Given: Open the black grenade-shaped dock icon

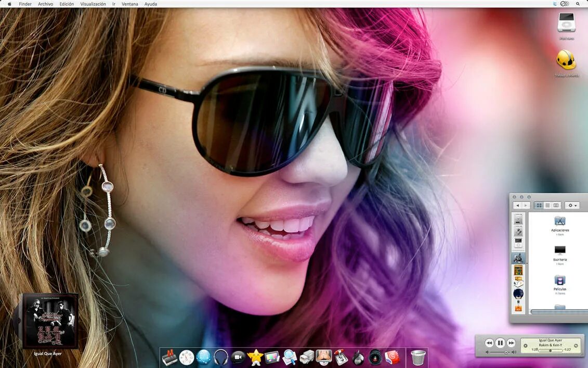Looking at the screenshot, I should tap(359, 357).
